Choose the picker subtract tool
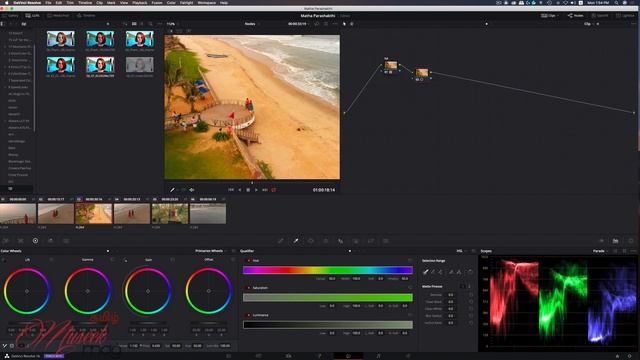640x360 pixels. coord(433,272)
